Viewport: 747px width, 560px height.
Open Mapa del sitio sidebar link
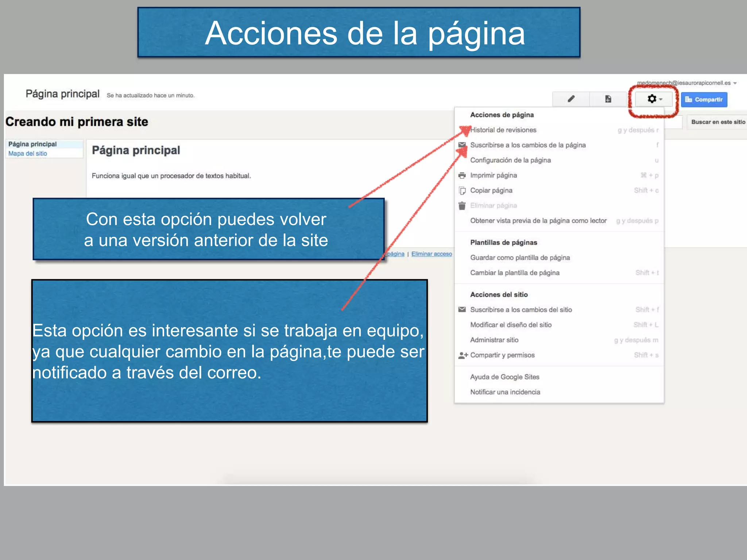coord(28,154)
